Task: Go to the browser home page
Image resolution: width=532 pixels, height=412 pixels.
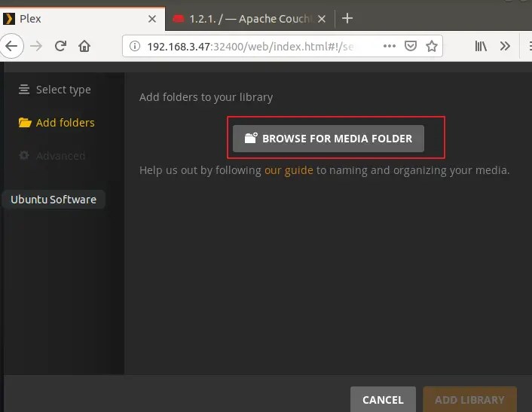Action: coord(84,46)
